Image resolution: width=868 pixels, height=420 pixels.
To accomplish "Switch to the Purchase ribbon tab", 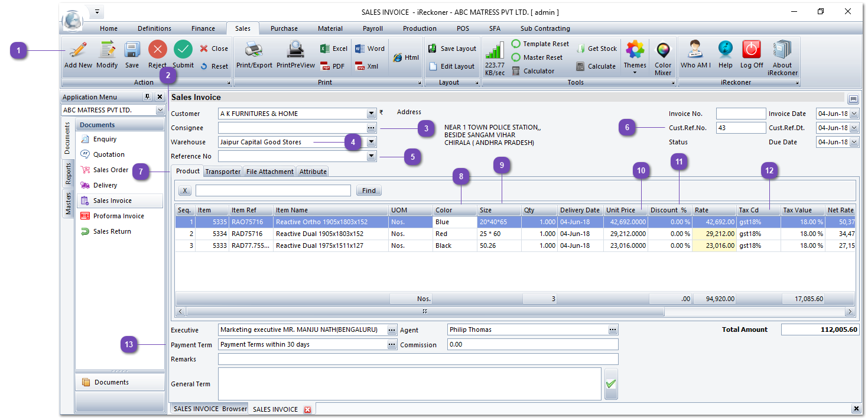I will (284, 28).
